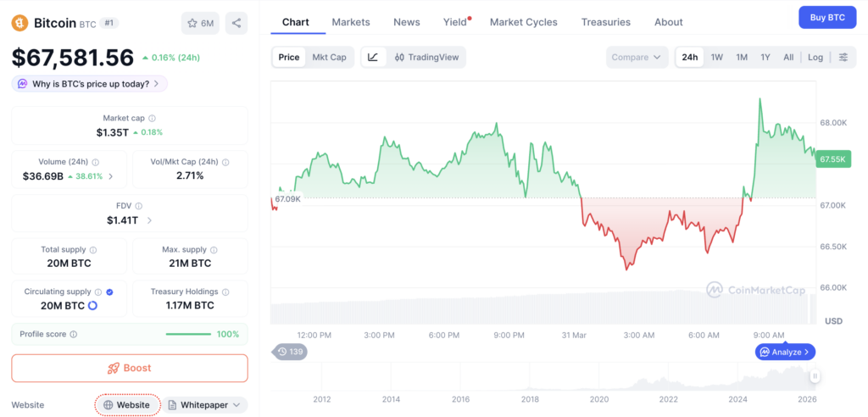Open Total supply info icon
The image size is (868, 417).
coord(93,250)
